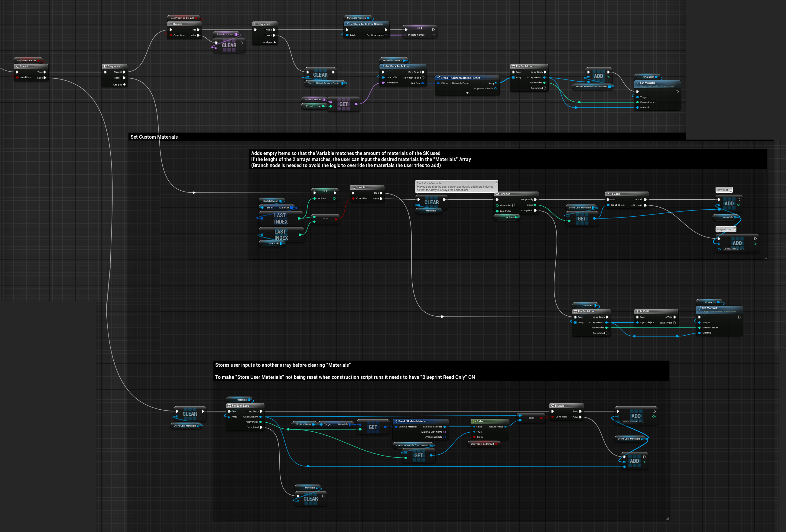Click the For Loop node header icon
Image resolution: width=786 pixels, height=532 pixels.
click(x=497, y=194)
